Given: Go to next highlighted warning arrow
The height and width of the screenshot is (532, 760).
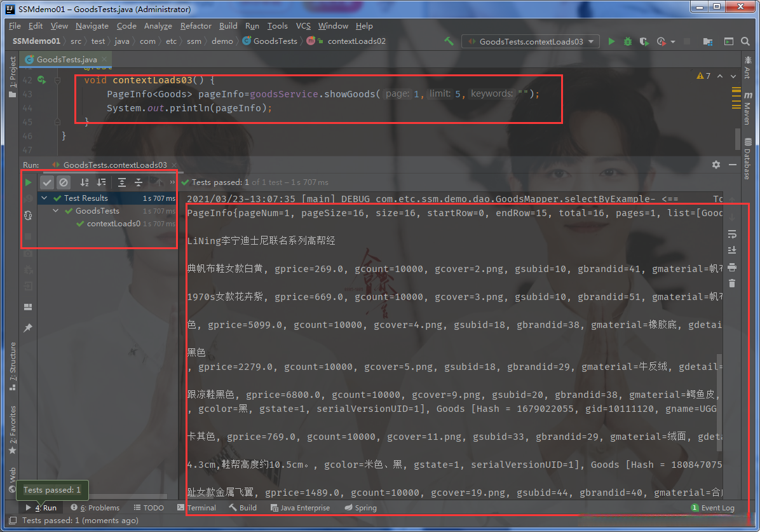Looking at the screenshot, I should pos(733,76).
